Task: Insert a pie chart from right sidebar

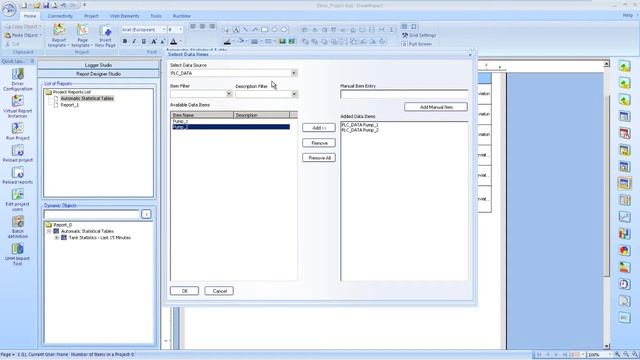Action: tap(624, 250)
